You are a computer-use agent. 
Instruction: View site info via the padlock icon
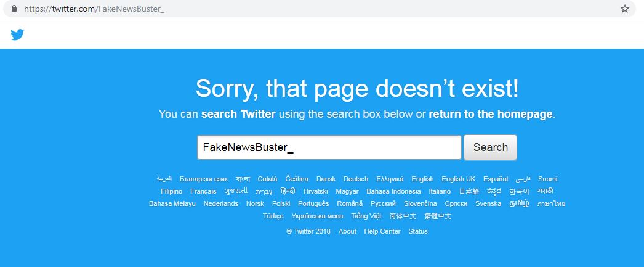14,9
